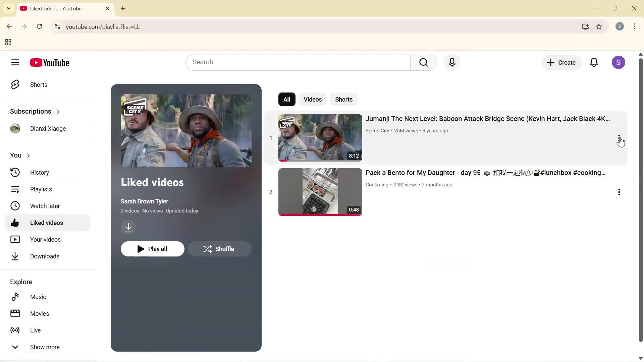The width and height of the screenshot is (644, 362).
Task: Open History from the sidebar
Action: tap(39, 172)
